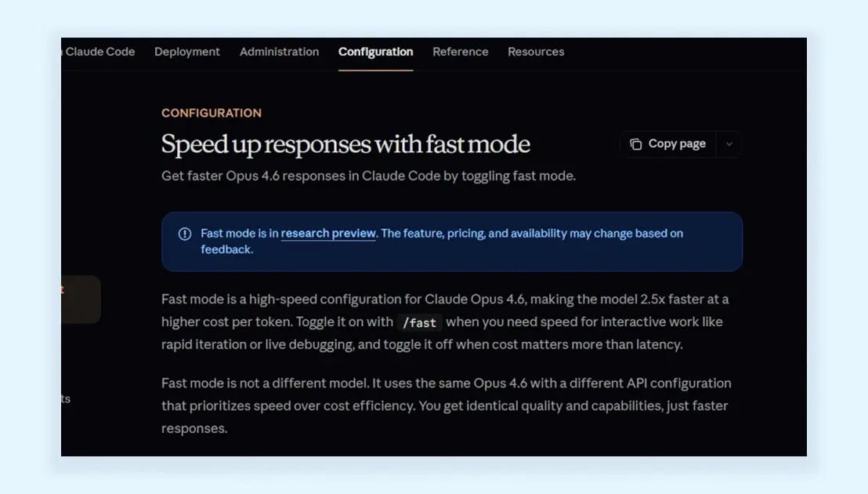This screenshot has height=494, width=868.
Task: Click the subtitle about faster Opus 4.6 responses
Action: click(369, 176)
